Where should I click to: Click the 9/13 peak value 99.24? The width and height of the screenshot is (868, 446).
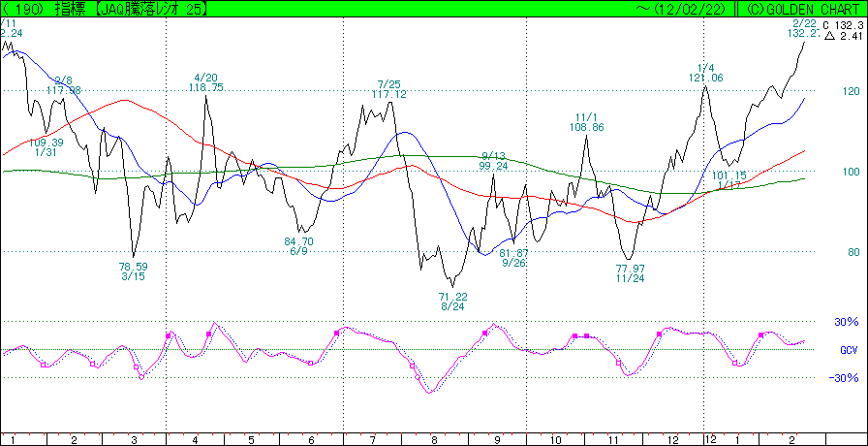tap(493, 166)
